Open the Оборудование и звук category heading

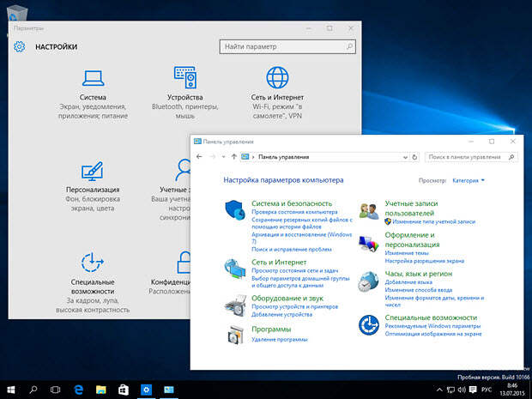pyautogui.click(x=287, y=299)
